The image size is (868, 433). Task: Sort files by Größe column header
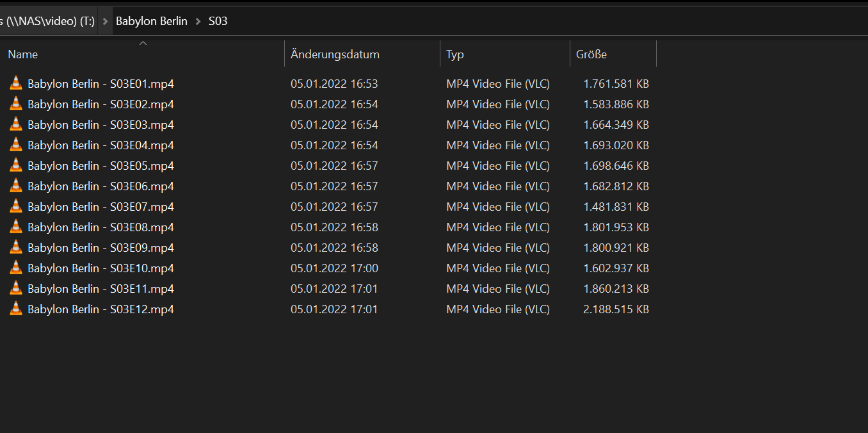591,54
